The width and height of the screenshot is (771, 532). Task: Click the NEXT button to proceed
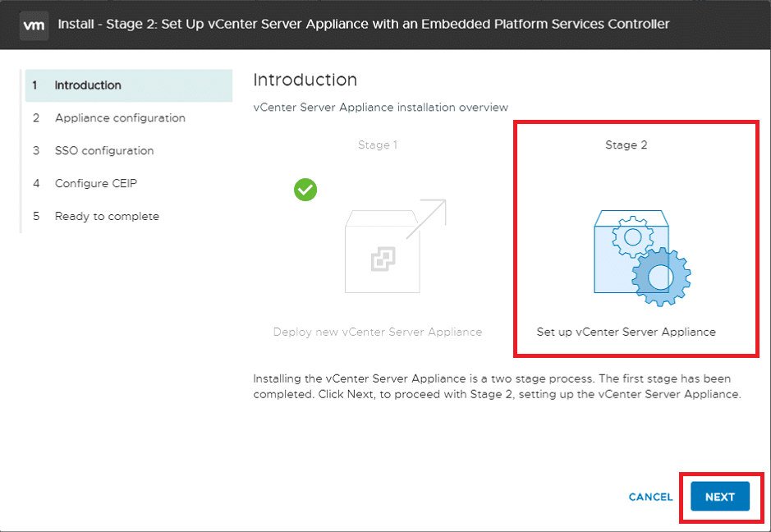[x=720, y=497]
